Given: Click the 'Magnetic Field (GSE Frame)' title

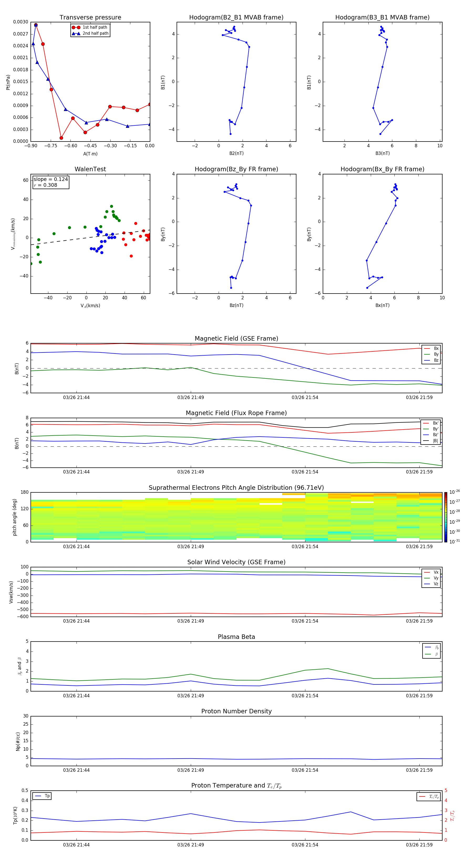Looking at the screenshot, I should tap(236, 339).
